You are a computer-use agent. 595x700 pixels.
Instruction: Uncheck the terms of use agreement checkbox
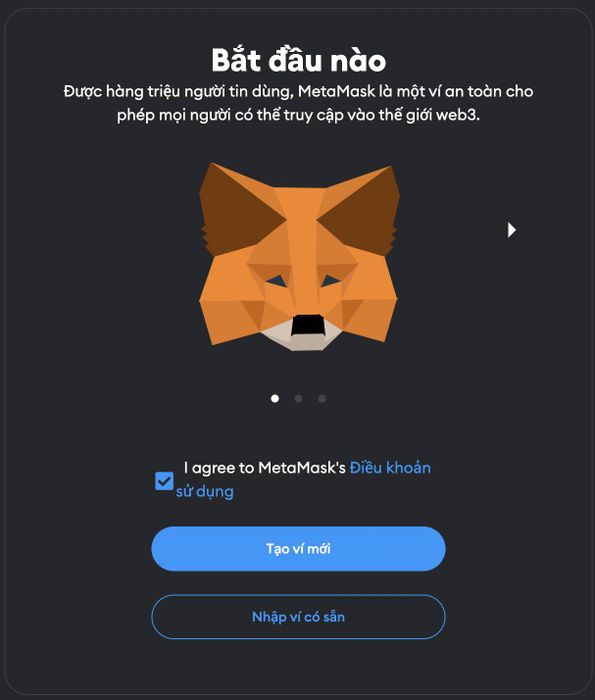[x=164, y=481]
